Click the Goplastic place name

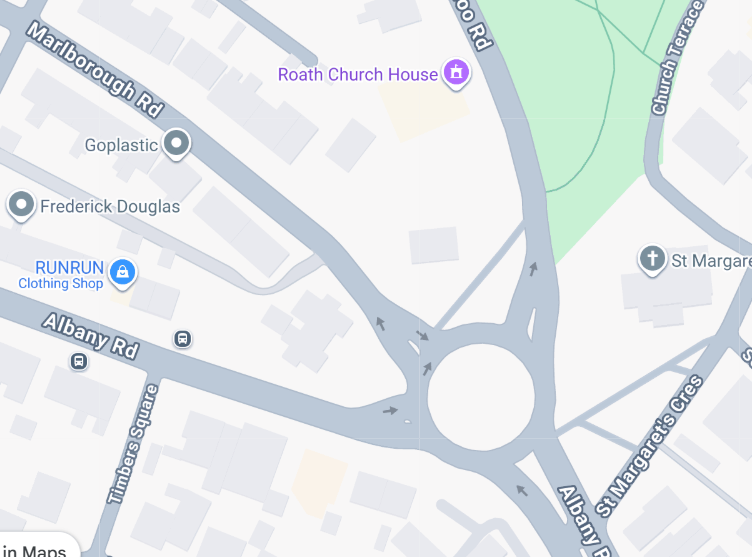[x=121, y=145]
